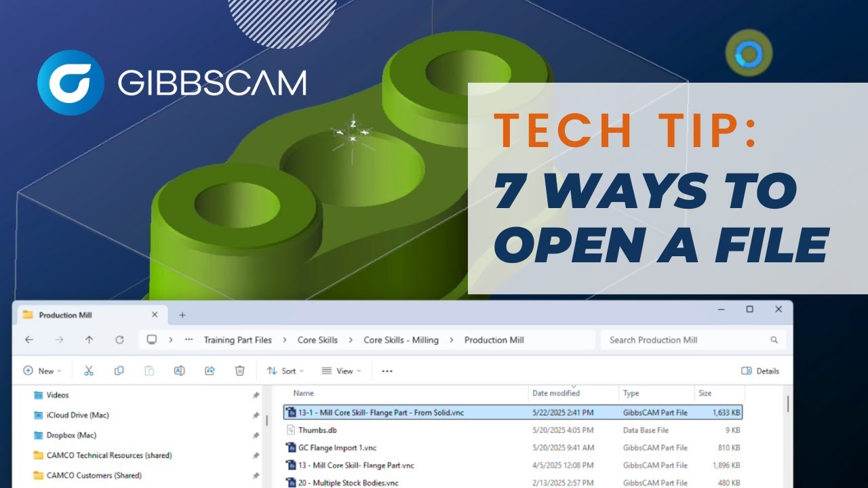Screen dimensions: 868x488
Task: Expand the address bar ellipsis for hidden path
Action: [x=189, y=340]
